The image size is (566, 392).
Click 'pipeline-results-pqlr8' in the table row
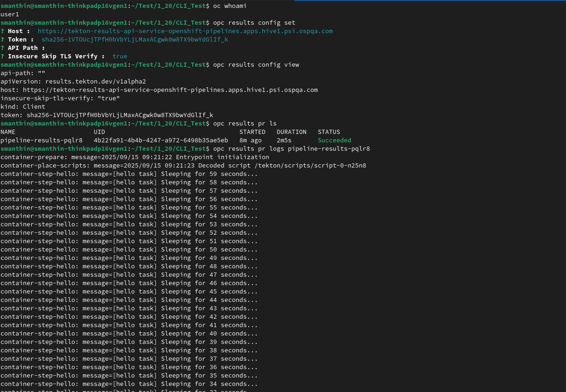[42, 140]
